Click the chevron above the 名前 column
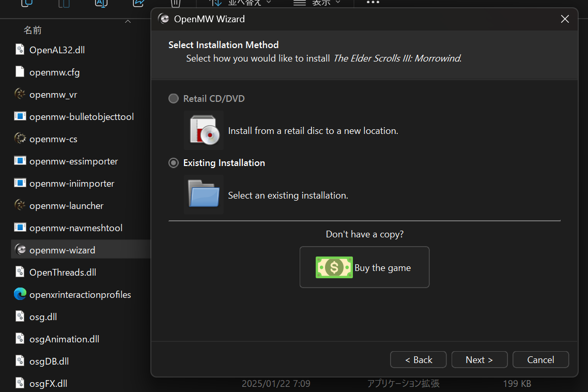 tap(128, 21)
